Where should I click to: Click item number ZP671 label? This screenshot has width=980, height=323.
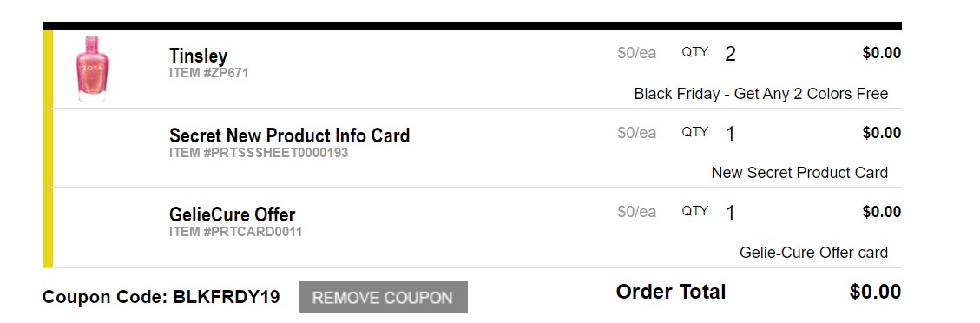tap(208, 73)
